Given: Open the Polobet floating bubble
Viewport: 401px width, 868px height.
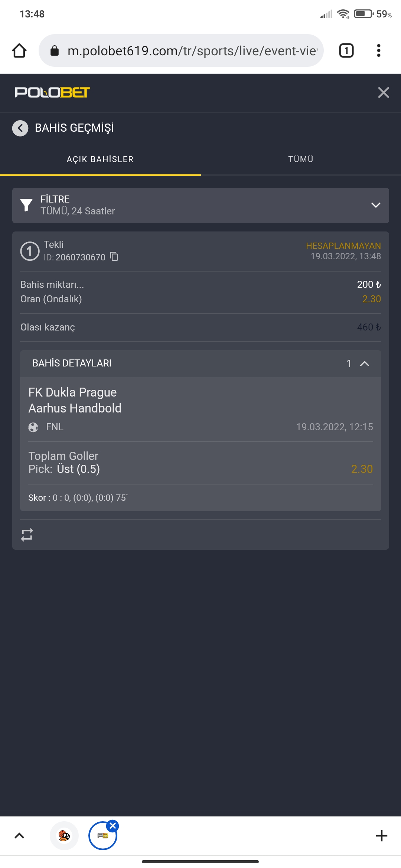Looking at the screenshot, I should click(x=102, y=836).
